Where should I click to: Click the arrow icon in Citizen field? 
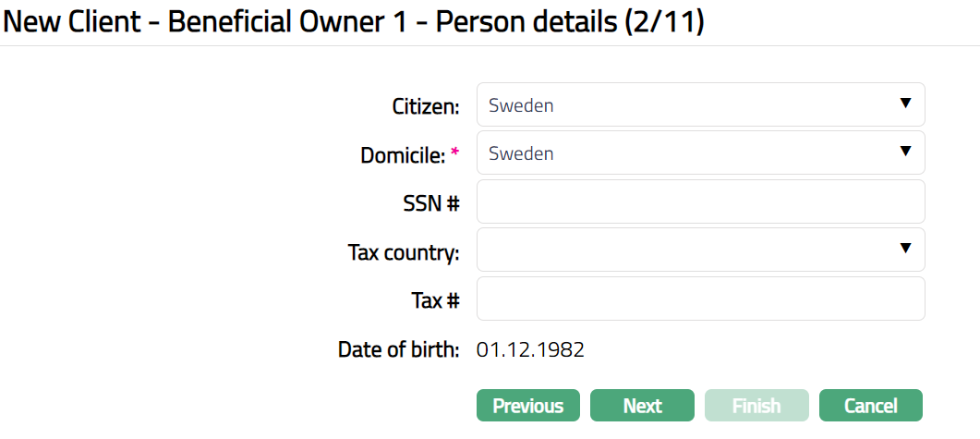tap(905, 104)
